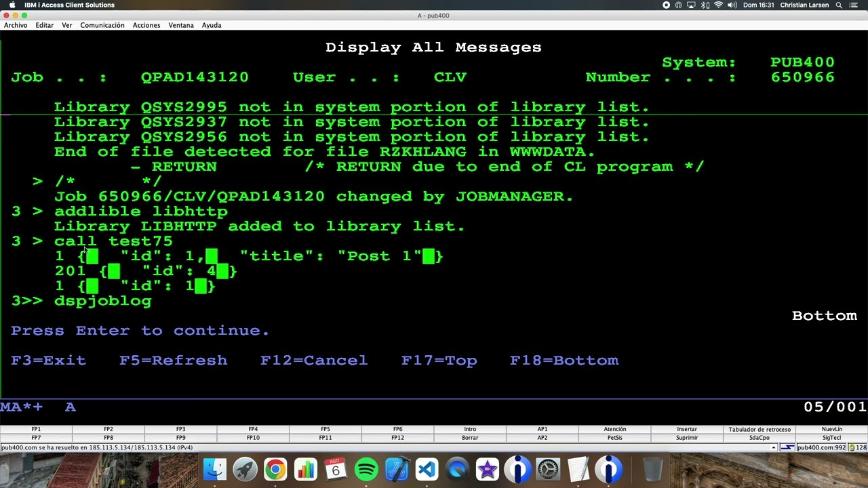This screenshot has height=488, width=868.
Task: Open the Wi-Fi status menu
Action: coord(718,5)
